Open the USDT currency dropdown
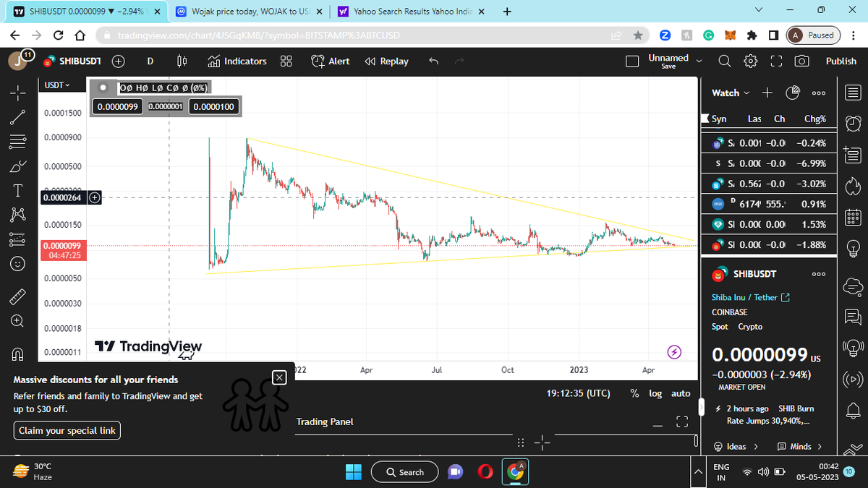The height and width of the screenshot is (488, 868). click(x=58, y=85)
